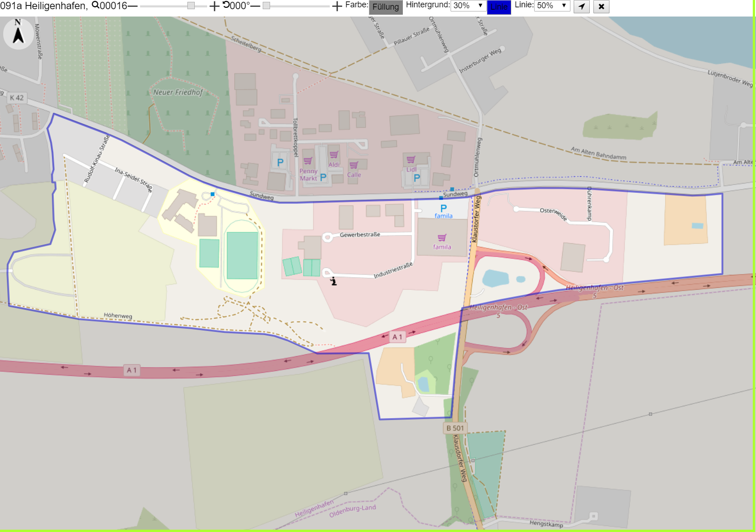Click the Lidl shopping cart icon

click(x=411, y=159)
